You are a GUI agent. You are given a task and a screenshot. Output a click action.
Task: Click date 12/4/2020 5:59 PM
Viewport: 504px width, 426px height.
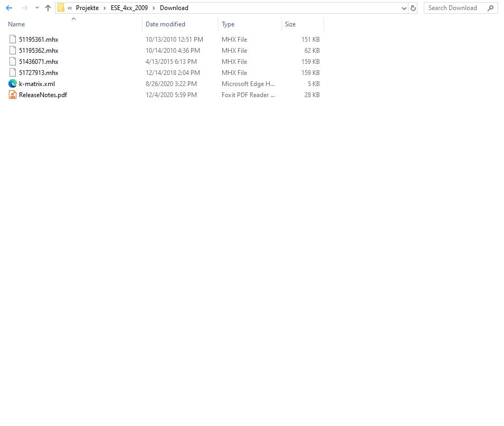(171, 95)
